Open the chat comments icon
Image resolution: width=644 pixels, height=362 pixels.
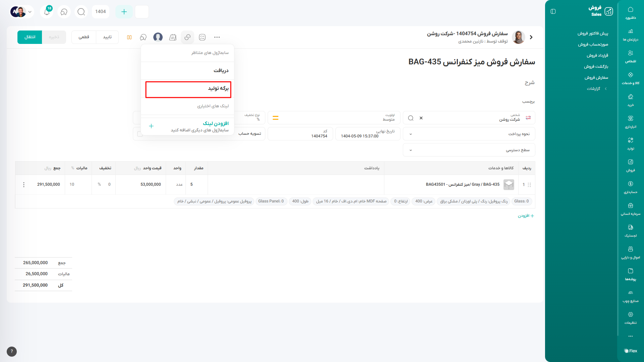coord(143,37)
